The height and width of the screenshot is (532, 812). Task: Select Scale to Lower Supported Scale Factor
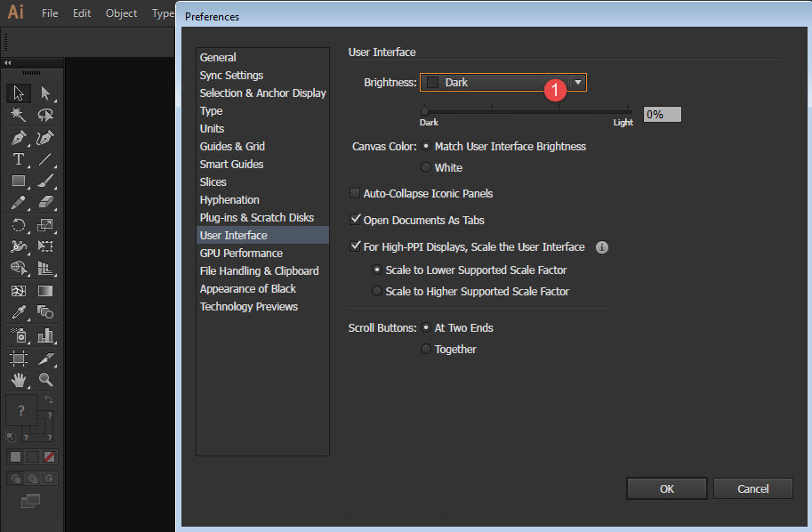[x=377, y=270]
